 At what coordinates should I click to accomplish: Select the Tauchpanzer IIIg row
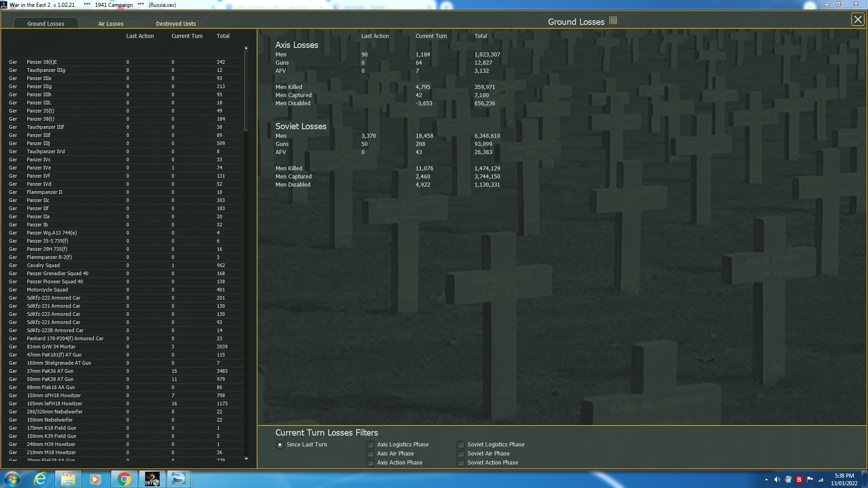(x=126, y=70)
